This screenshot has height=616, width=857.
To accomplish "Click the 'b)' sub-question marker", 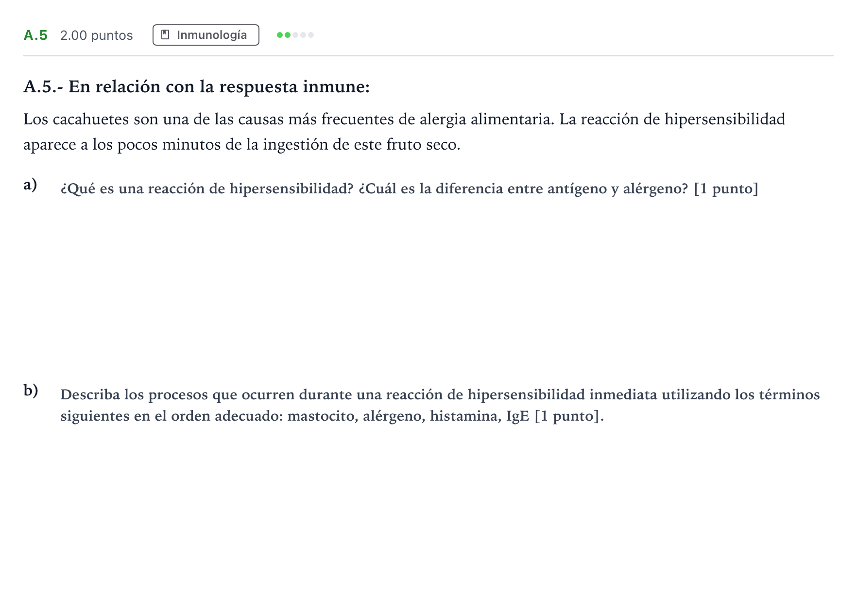I will click(31, 390).
